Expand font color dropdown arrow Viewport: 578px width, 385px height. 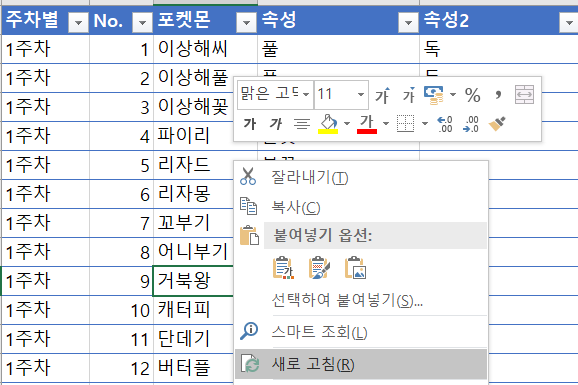(386, 124)
